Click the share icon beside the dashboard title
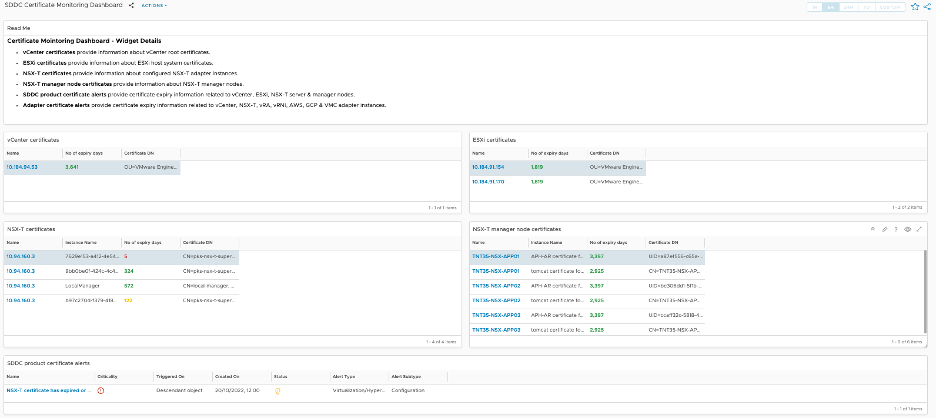 pyautogui.click(x=131, y=6)
